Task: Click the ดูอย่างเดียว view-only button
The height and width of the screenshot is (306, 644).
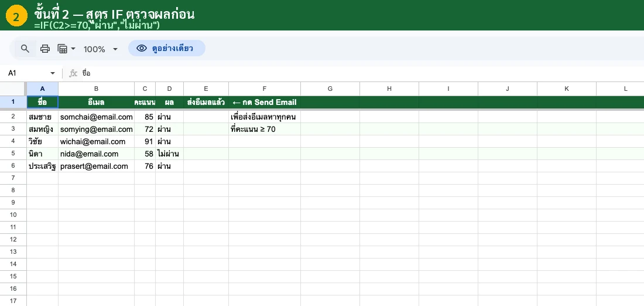Action: [167, 48]
